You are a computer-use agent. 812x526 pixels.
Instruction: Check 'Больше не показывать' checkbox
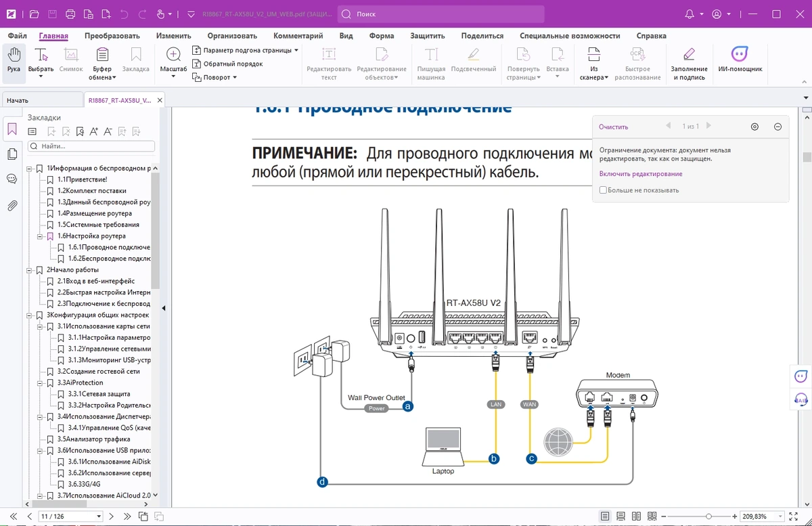pyautogui.click(x=603, y=190)
